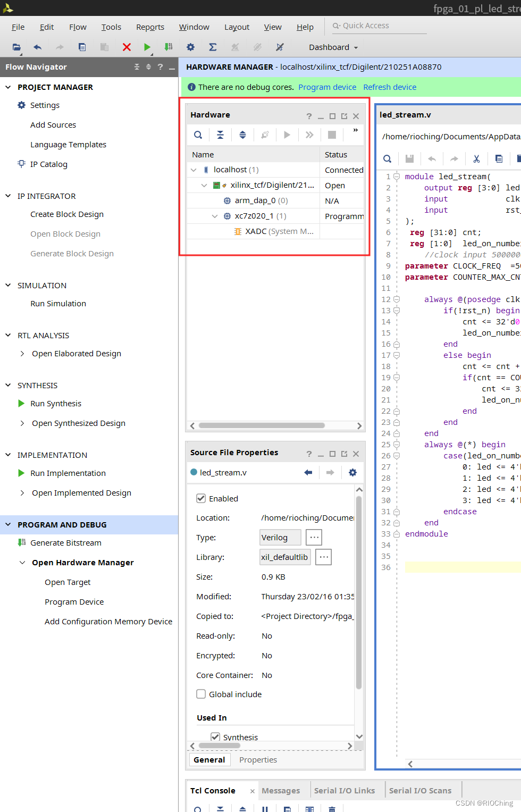Click Program Device under Hardware Manager
The width and height of the screenshot is (521, 812).
74,602
